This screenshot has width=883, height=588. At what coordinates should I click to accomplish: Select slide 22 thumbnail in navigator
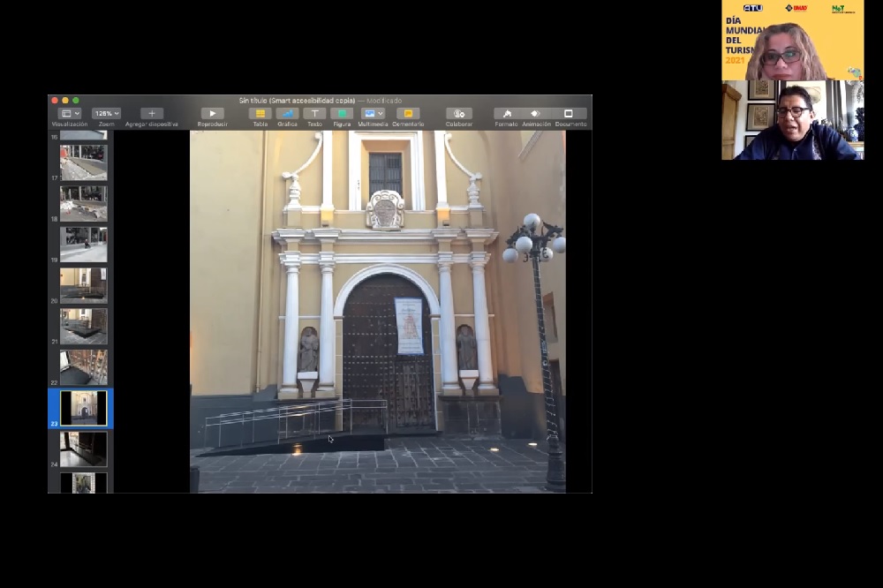click(84, 367)
